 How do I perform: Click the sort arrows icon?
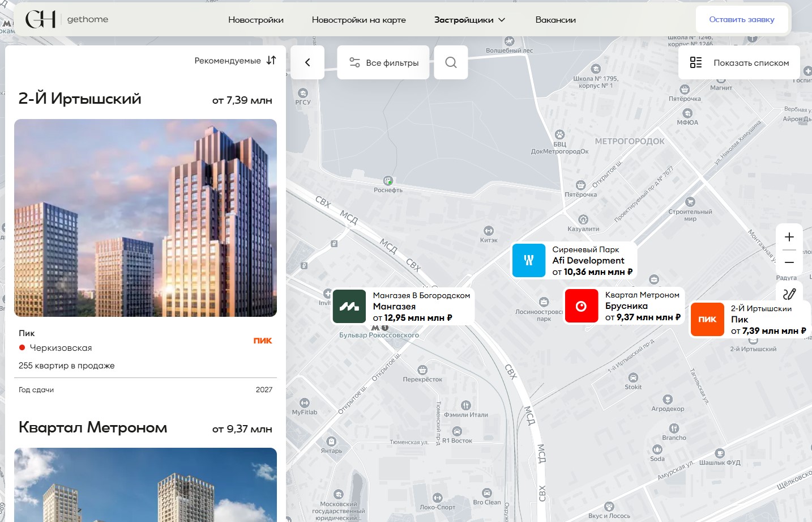click(271, 60)
